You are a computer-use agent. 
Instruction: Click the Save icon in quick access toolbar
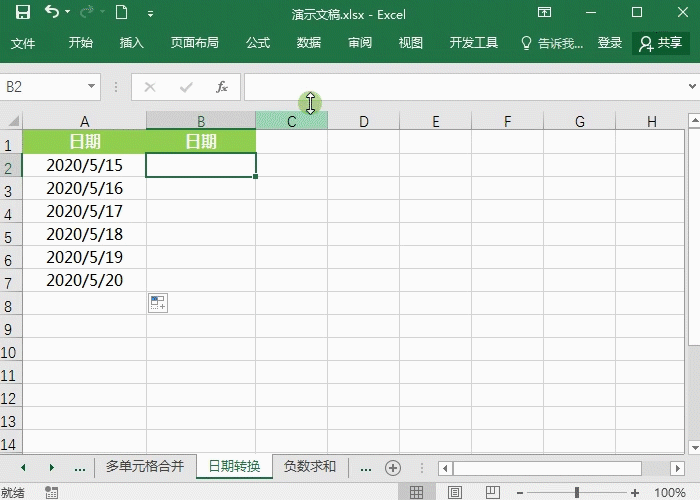(23, 12)
